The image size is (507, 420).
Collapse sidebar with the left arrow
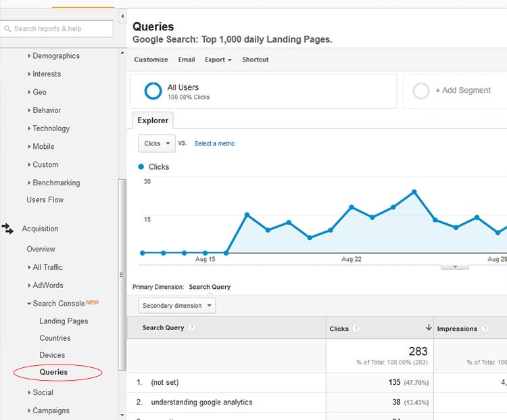coord(122,16)
